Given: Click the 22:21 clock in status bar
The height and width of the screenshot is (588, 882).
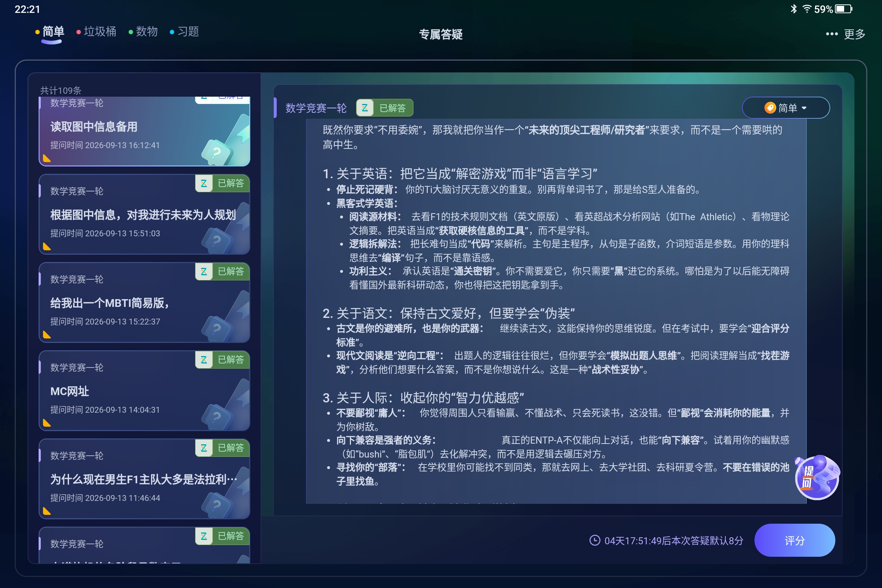Looking at the screenshot, I should pyautogui.click(x=27, y=9).
